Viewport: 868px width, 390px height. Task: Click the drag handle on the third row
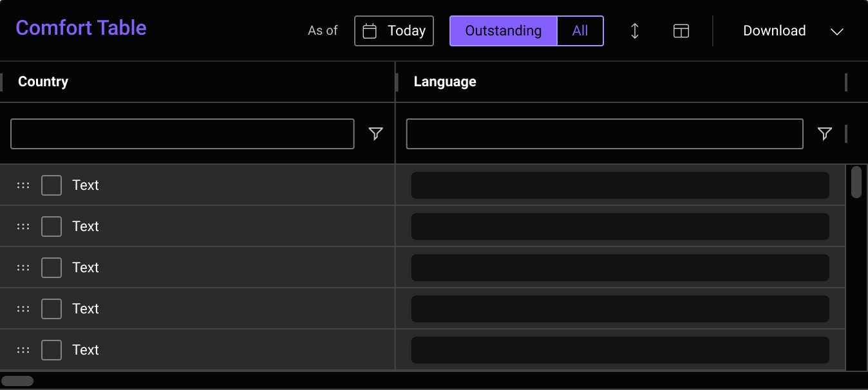pyautogui.click(x=23, y=268)
